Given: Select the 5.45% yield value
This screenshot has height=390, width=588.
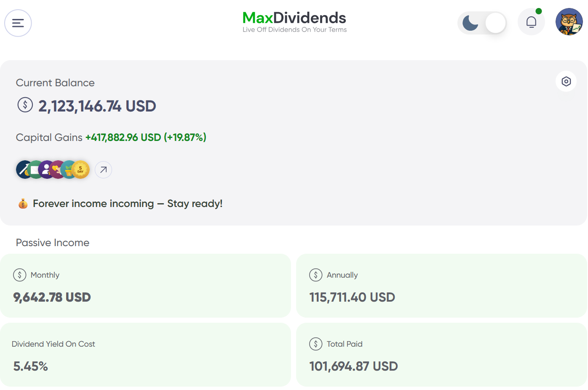Looking at the screenshot, I should tap(31, 366).
